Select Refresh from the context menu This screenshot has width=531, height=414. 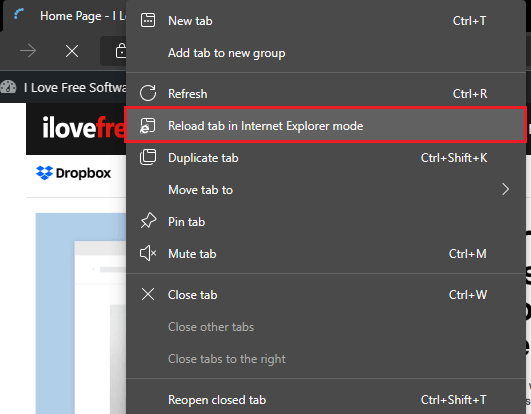pos(326,93)
